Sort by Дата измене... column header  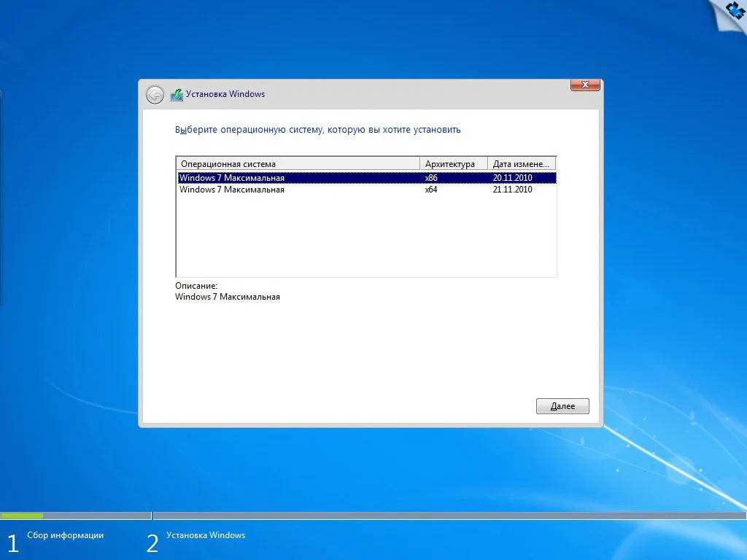tap(522, 164)
